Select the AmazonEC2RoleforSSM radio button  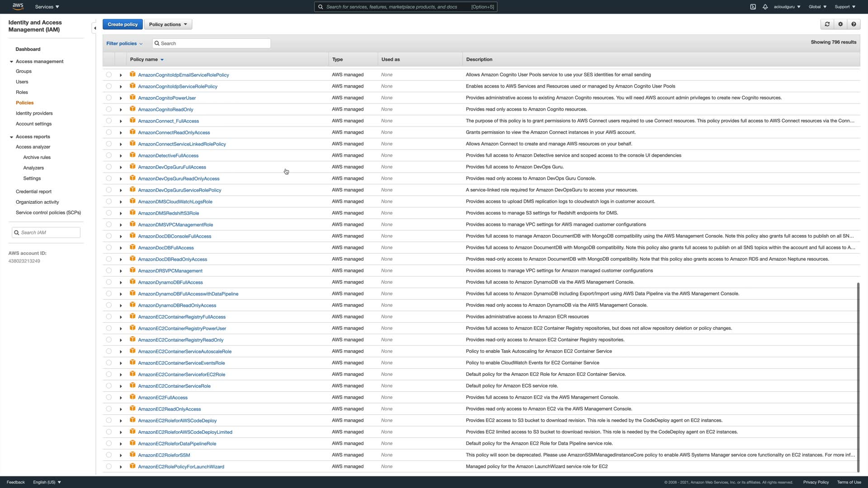click(109, 455)
